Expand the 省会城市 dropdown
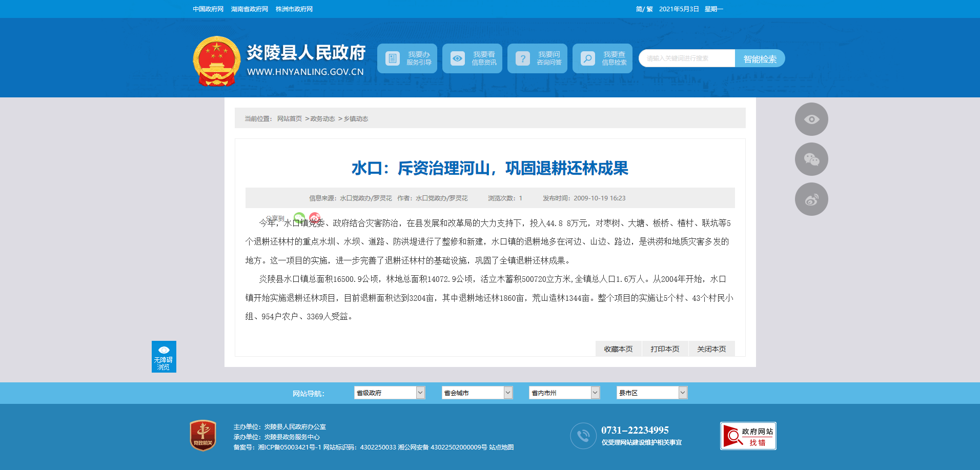Image resolution: width=980 pixels, height=470 pixels. click(477, 393)
